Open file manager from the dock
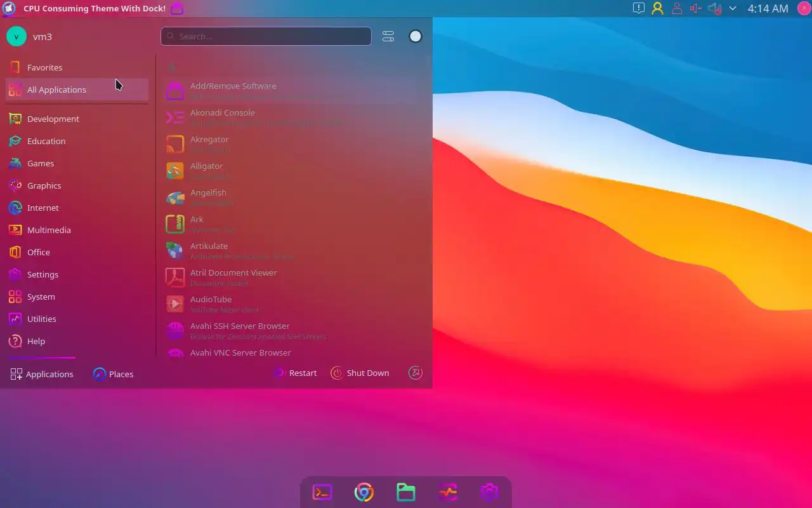This screenshot has height=508, width=812. tap(406, 492)
